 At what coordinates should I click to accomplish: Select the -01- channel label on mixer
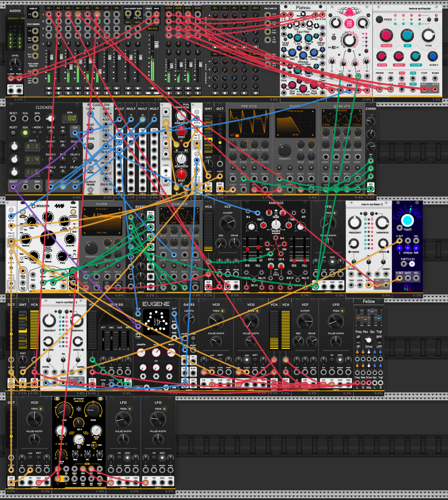pos(48,8)
